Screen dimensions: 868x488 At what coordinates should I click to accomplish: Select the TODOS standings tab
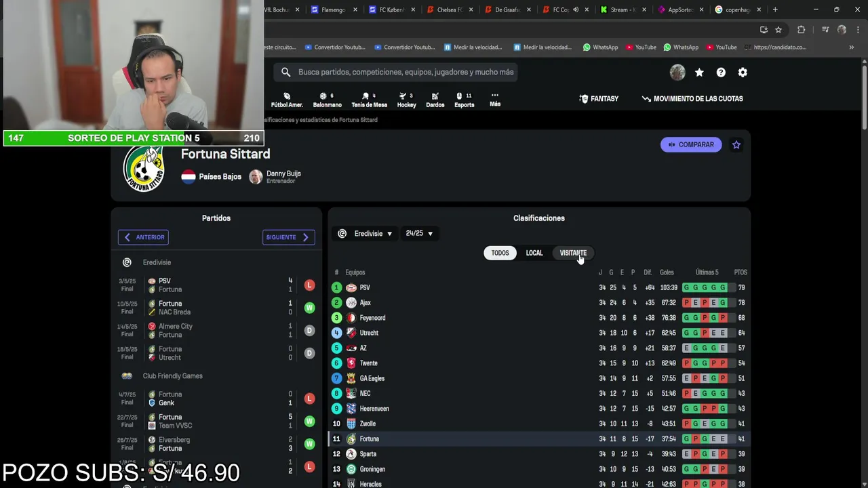click(500, 253)
